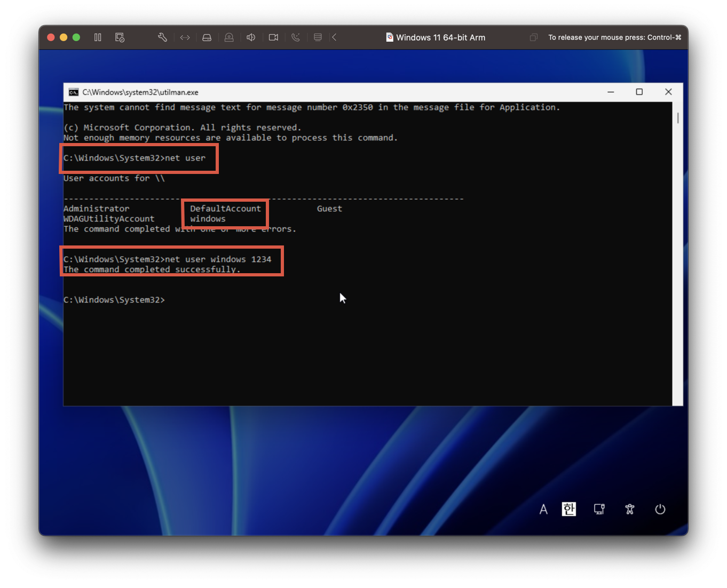Click the 'windows' account name in list

click(208, 219)
